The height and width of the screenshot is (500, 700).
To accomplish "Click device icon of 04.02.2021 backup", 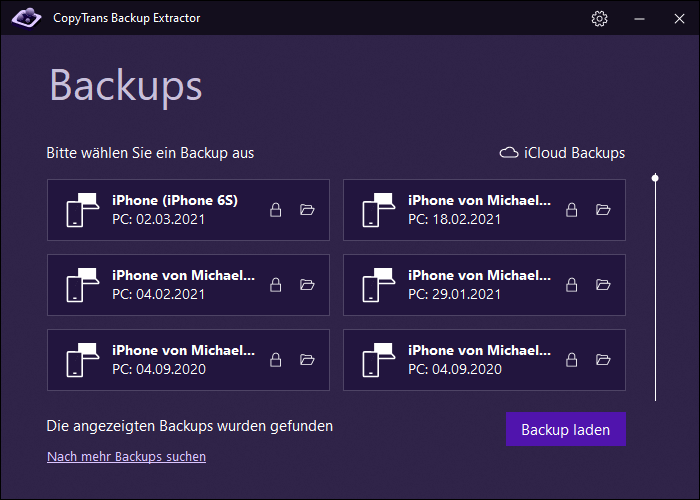I will (83, 285).
